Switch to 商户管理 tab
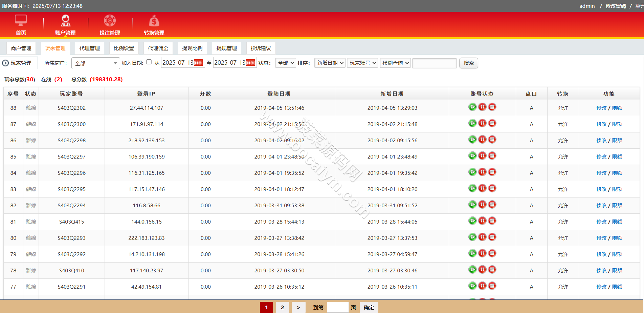The height and width of the screenshot is (313, 644). (x=21, y=48)
